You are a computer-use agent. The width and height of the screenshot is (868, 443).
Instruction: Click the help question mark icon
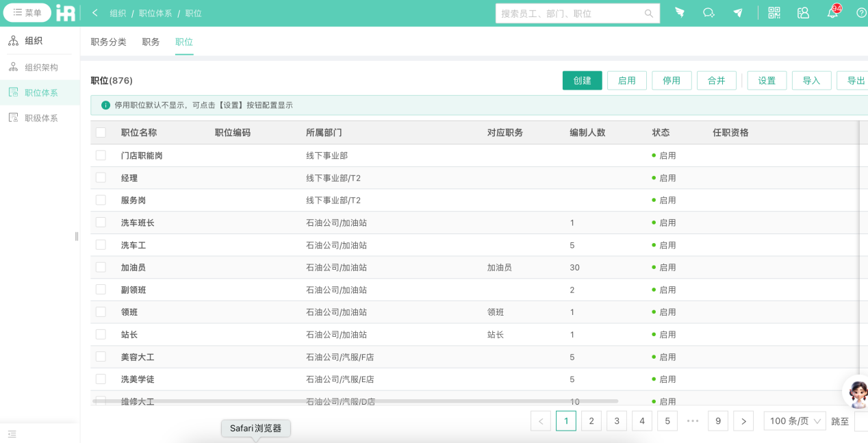860,12
